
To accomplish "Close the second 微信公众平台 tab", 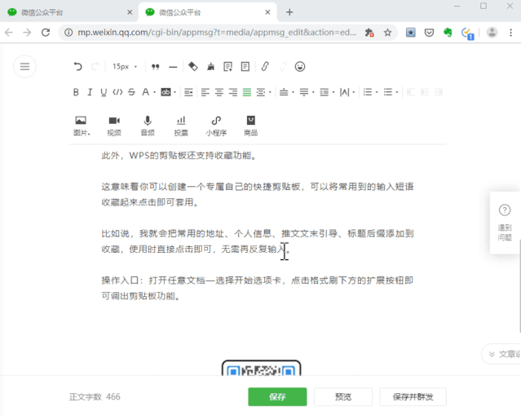I will pos(267,12).
